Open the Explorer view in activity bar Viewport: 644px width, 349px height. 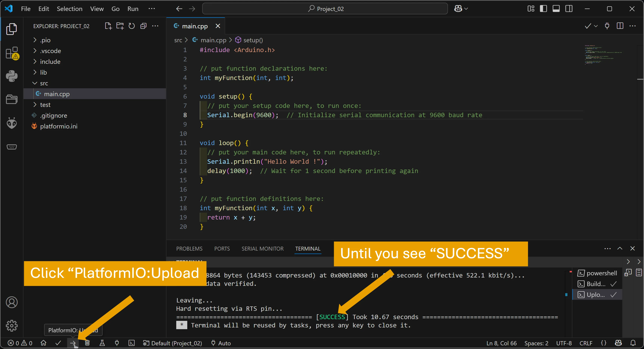tap(12, 29)
